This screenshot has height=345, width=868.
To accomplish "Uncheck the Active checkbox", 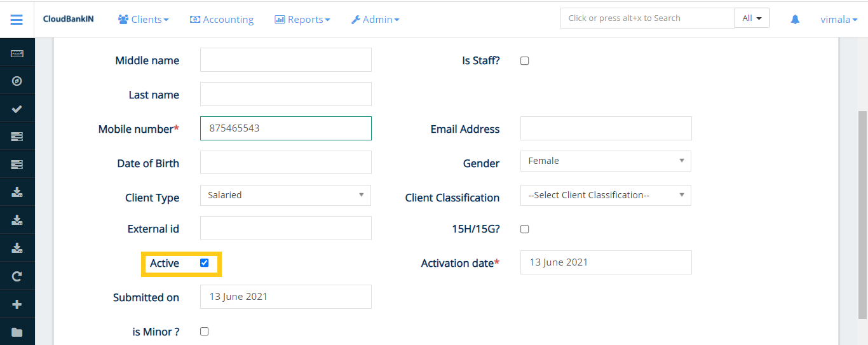I will [205, 263].
